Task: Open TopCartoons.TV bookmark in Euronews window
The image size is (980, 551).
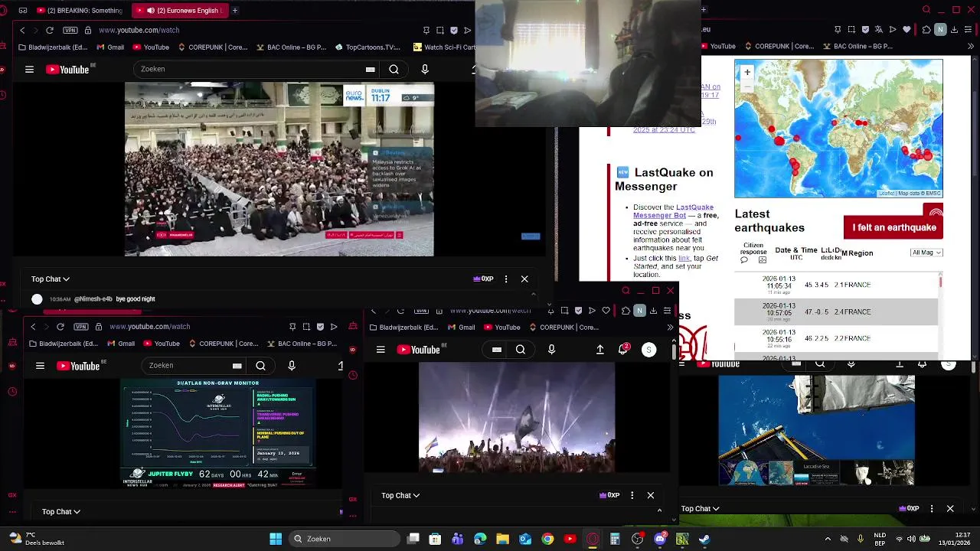Action: (x=367, y=47)
